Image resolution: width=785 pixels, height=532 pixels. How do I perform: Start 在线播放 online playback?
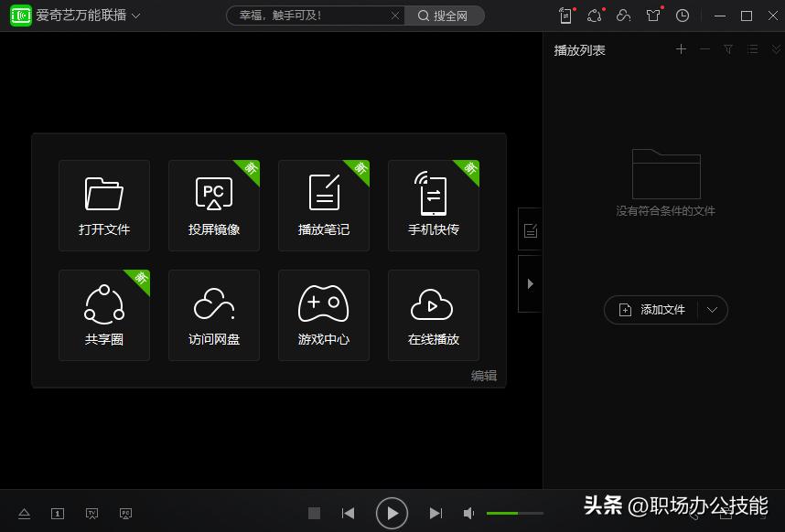tap(433, 314)
